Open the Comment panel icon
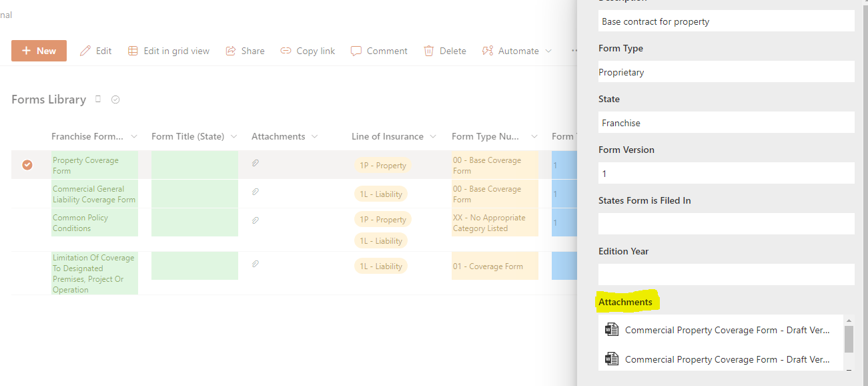Screen dimensions: 868x386 356,50
